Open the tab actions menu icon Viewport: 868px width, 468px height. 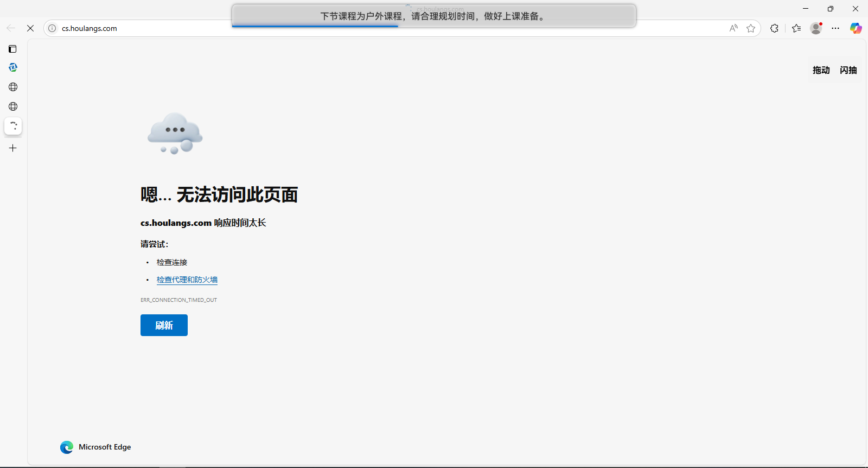pos(12,49)
